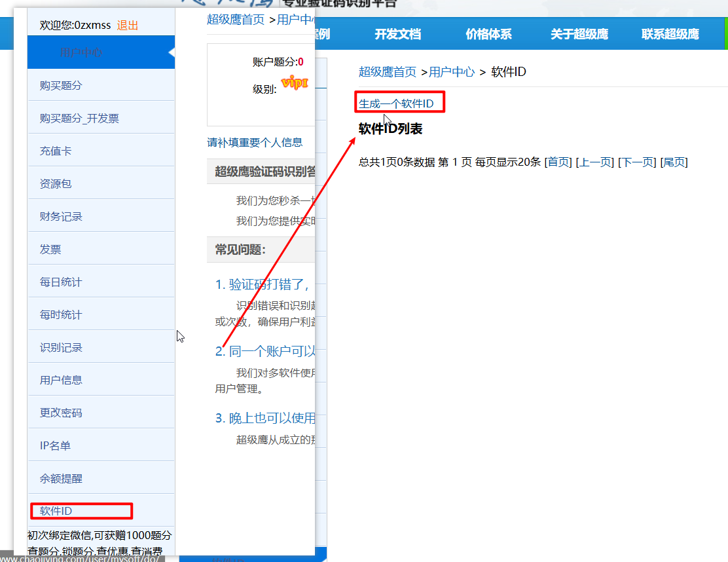Click the VIP level badge icon
728x562 pixels.
tap(294, 83)
